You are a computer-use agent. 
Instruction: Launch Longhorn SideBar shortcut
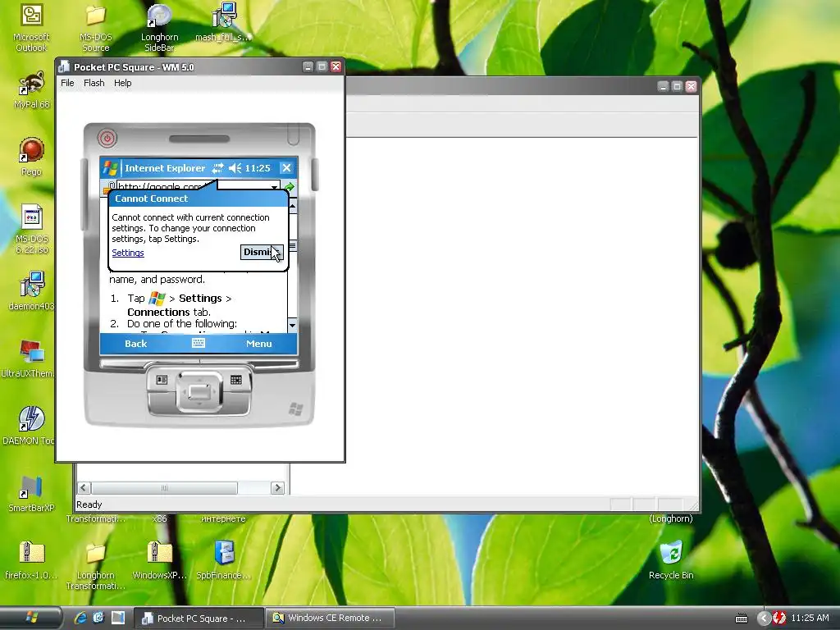(x=159, y=27)
